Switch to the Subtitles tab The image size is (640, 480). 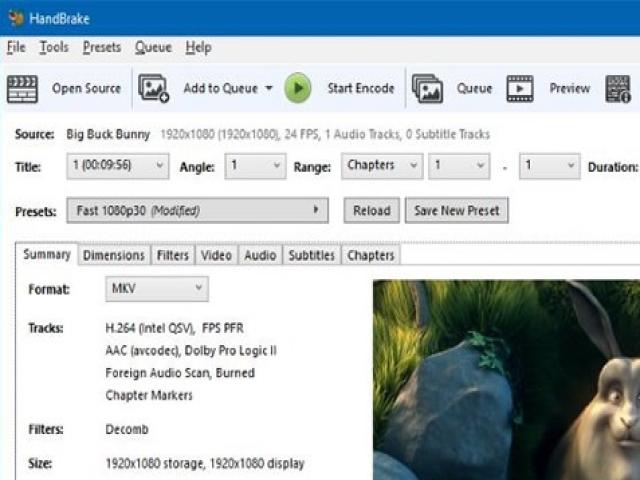[311, 256]
